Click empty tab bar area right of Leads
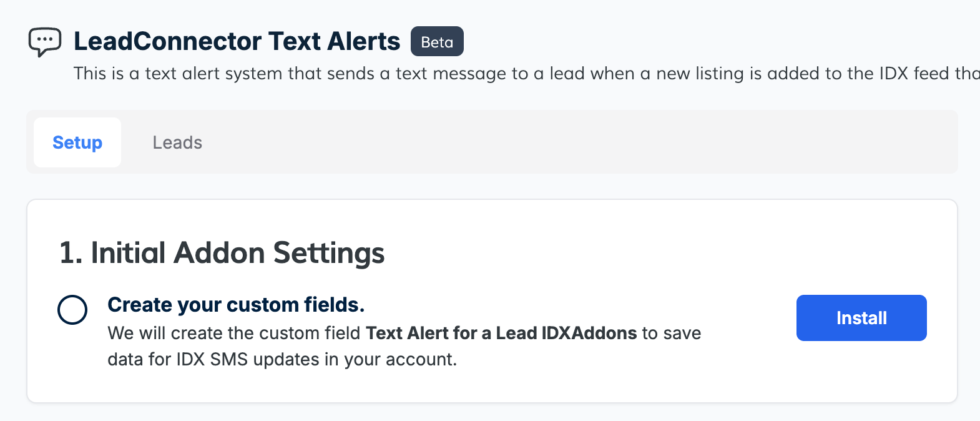The image size is (980, 421). [562, 142]
